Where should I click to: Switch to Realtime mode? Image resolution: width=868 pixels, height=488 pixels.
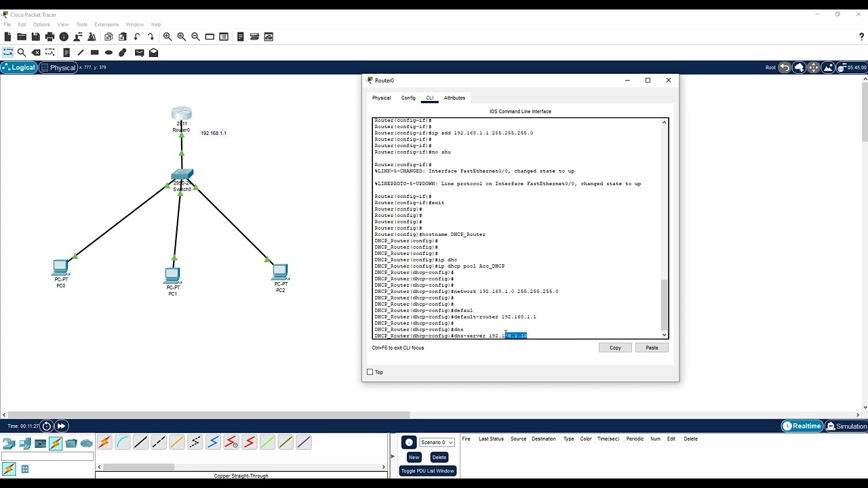coord(802,426)
